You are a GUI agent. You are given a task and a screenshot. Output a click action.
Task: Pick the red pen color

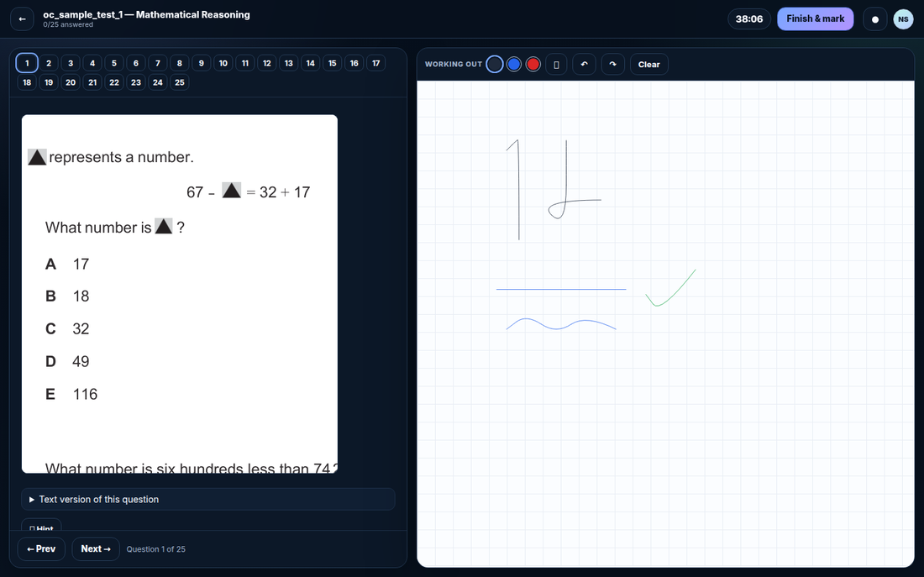(x=533, y=64)
